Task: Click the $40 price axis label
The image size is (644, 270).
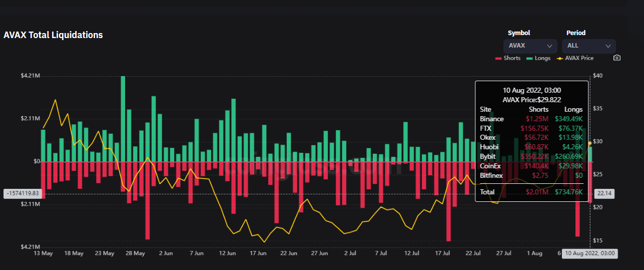Action: pyautogui.click(x=597, y=76)
